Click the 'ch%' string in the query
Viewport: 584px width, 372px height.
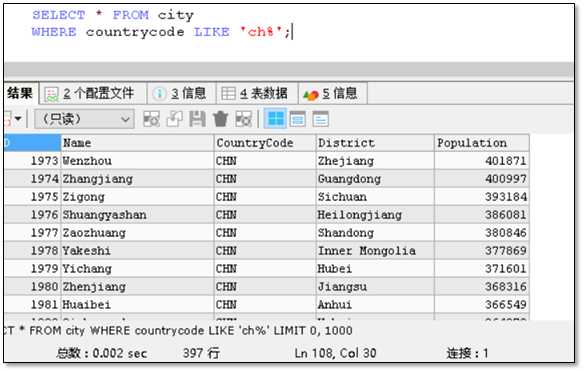(x=261, y=32)
